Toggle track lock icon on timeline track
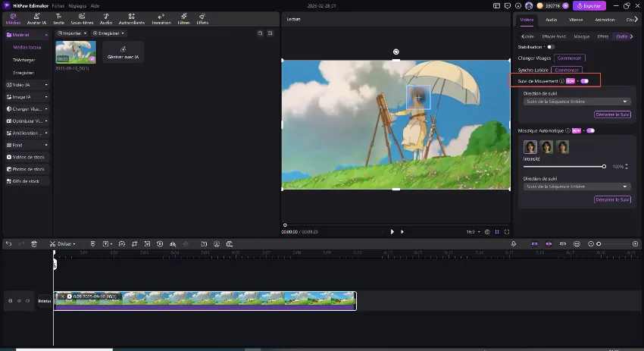 click(11, 301)
